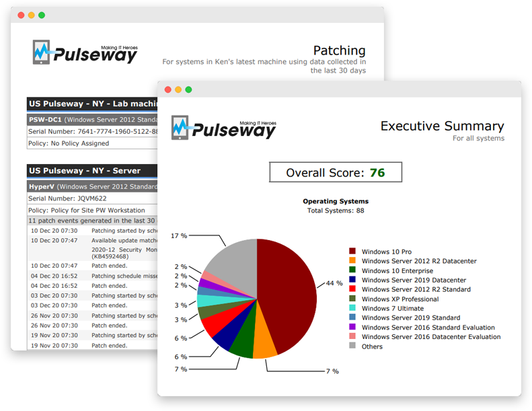Click the Windows XP Professional legend label
The image size is (532, 411).
(400, 299)
